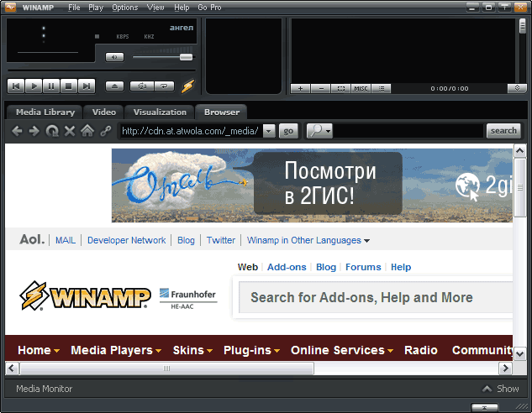Toggle shuffle mode button
Viewport: 532px width, 413px height.
point(142,86)
